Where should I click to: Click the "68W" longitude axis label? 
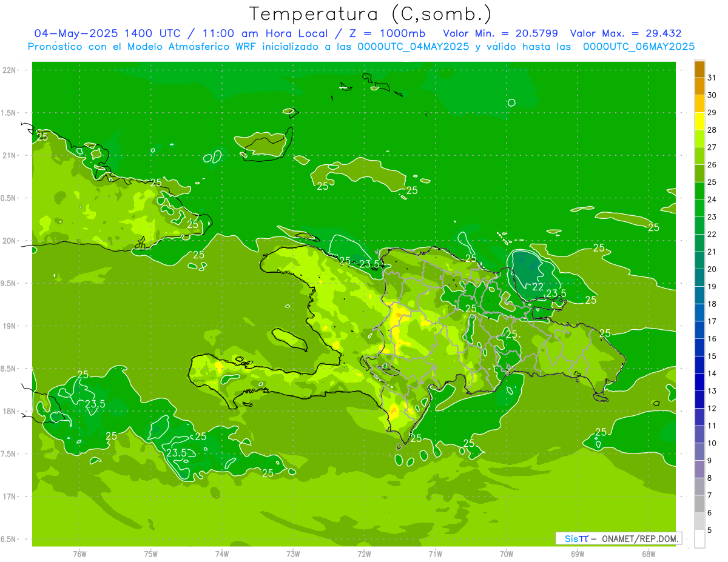click(649, 554)
